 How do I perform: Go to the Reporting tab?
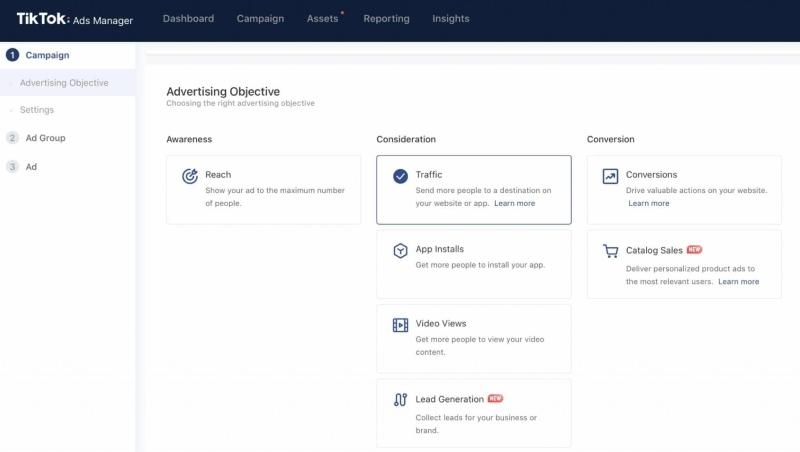386,18
